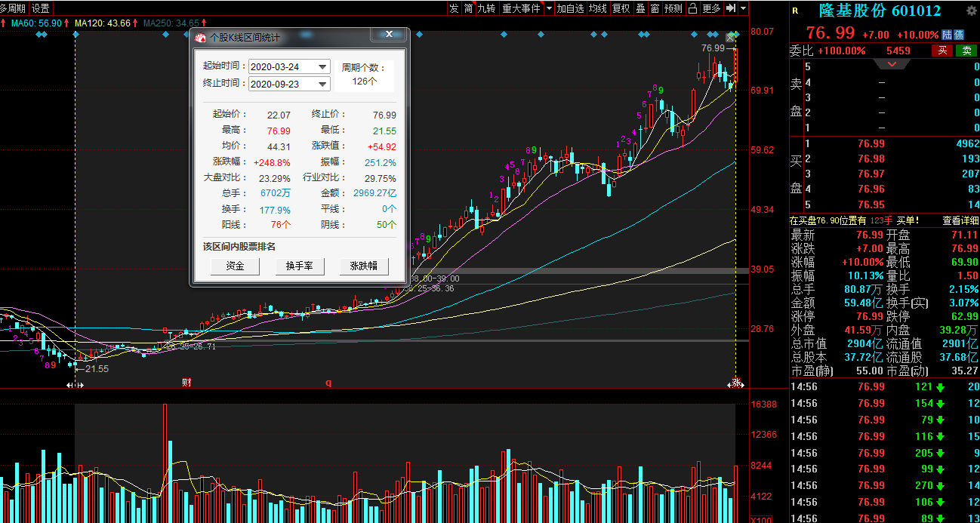Click the lock icon in toolbar

tap(692, 8)
